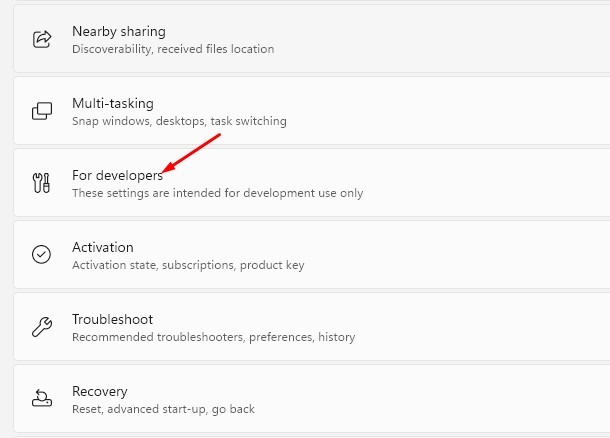Click the Activation checkmark circle icon
The width and height of the screenshot is (610, 438).
pos(41,255)
